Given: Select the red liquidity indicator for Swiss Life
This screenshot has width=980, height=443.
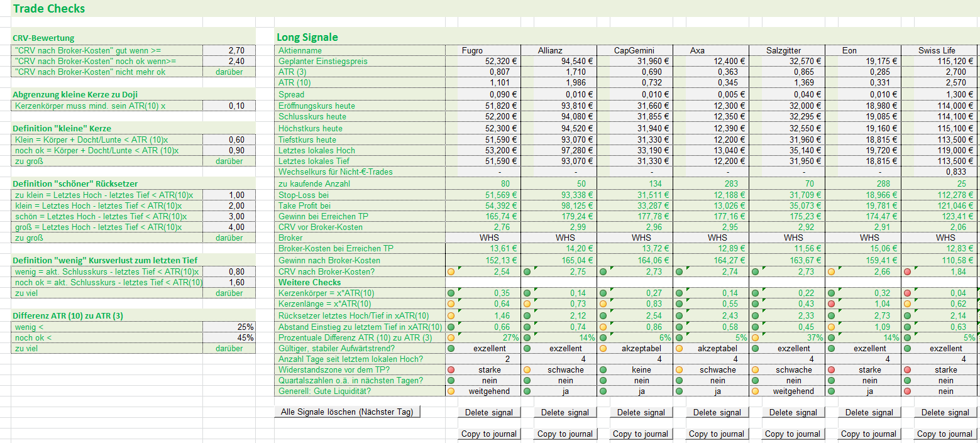Looking at the screenshot, I should [907, 391].
